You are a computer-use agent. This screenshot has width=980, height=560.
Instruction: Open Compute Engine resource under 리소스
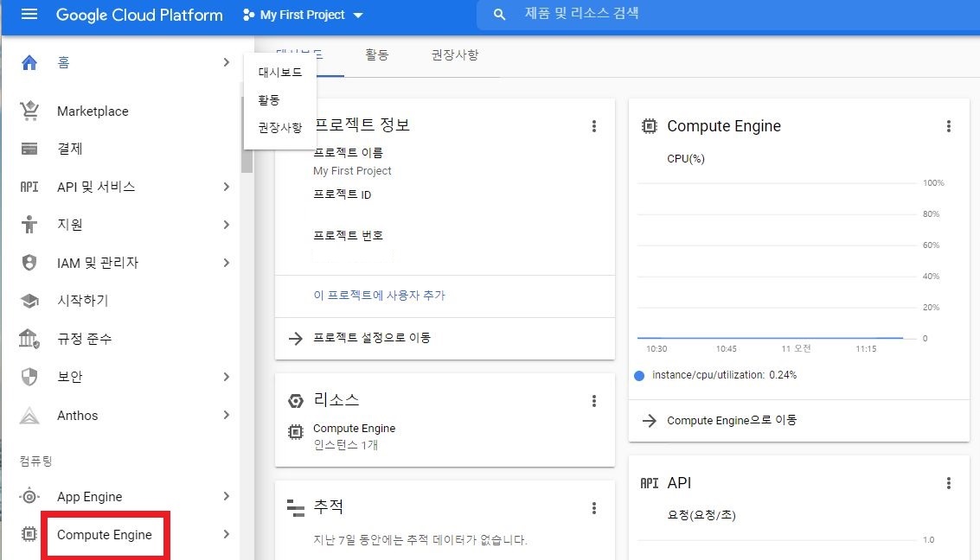[x=355, y=429]
